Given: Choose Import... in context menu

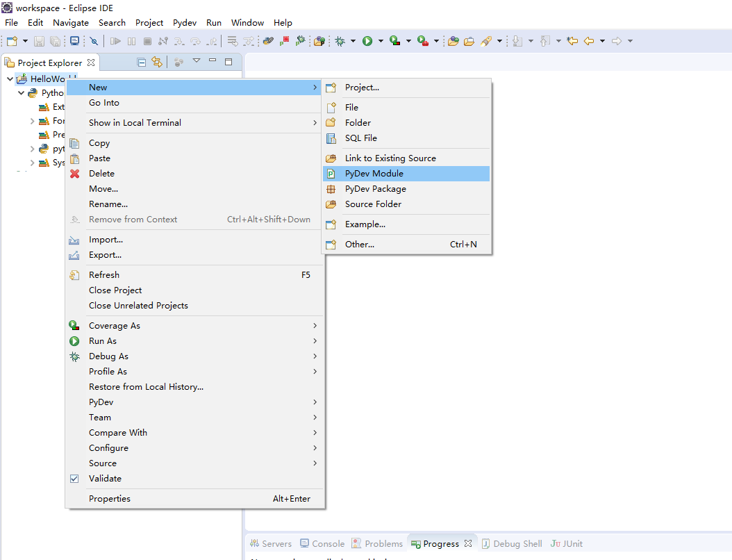Looking at the screenshot, I should (194, 240).
